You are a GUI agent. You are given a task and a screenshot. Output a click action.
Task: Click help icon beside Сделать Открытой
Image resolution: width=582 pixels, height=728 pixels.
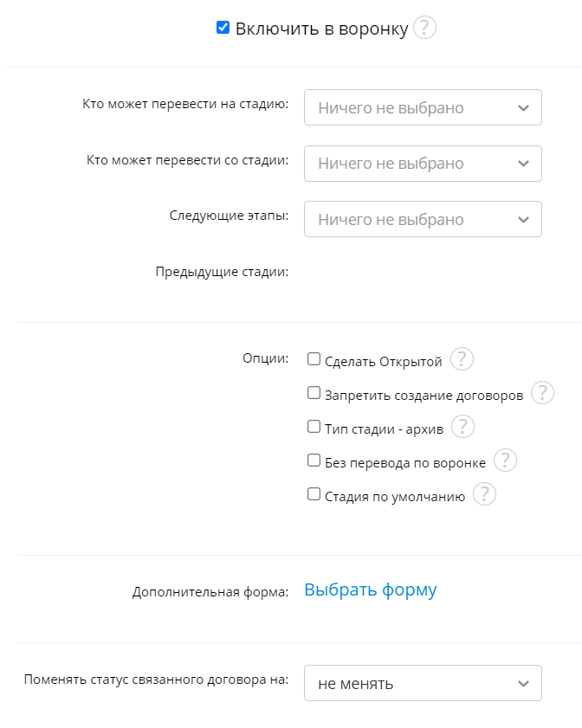[463, 359]
